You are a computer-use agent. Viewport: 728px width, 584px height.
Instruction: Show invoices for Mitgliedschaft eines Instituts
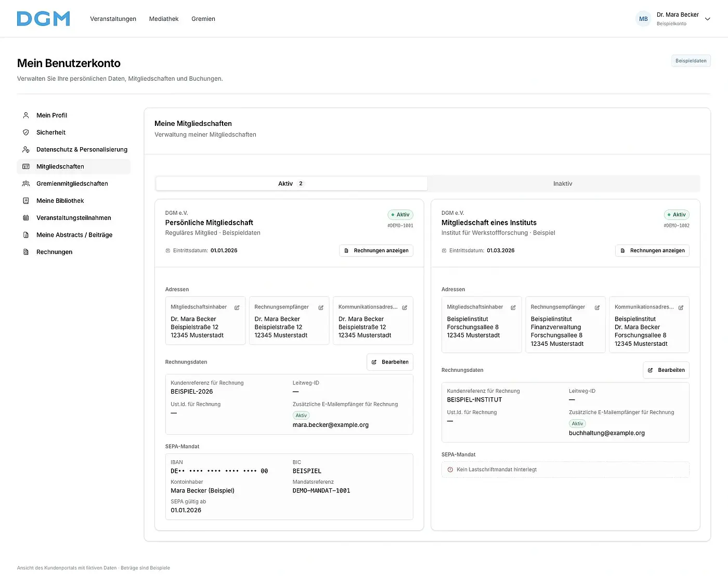652,251
